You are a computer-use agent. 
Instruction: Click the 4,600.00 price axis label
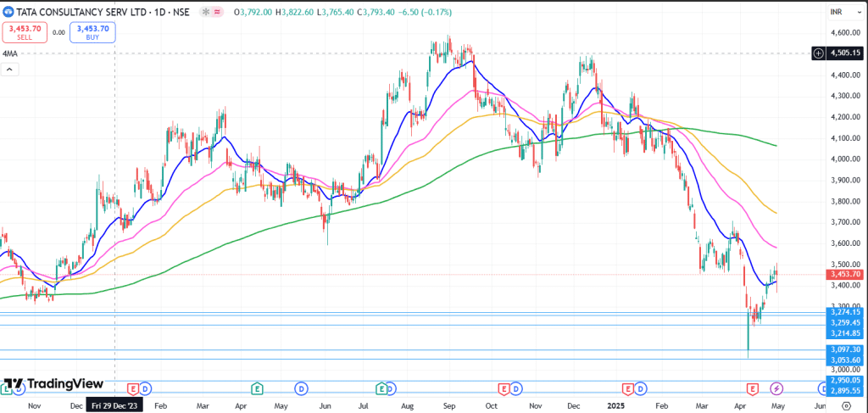[x=843, y=33]
